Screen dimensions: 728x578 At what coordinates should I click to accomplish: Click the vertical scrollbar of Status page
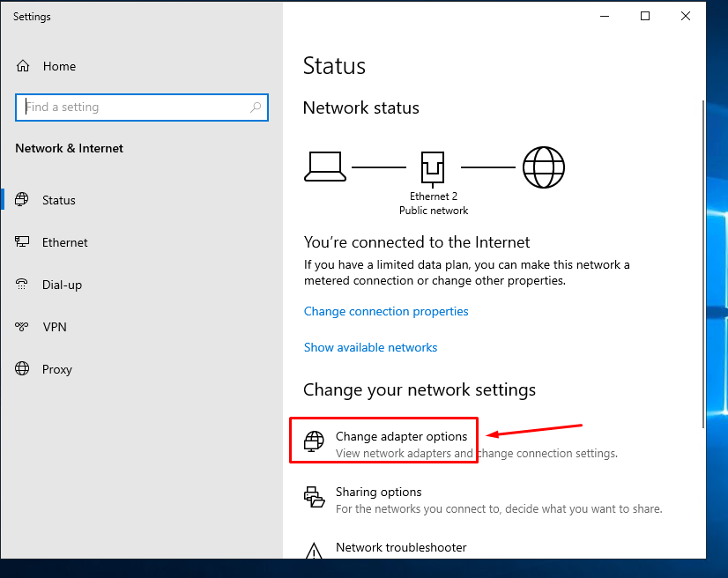pos(702,264)
